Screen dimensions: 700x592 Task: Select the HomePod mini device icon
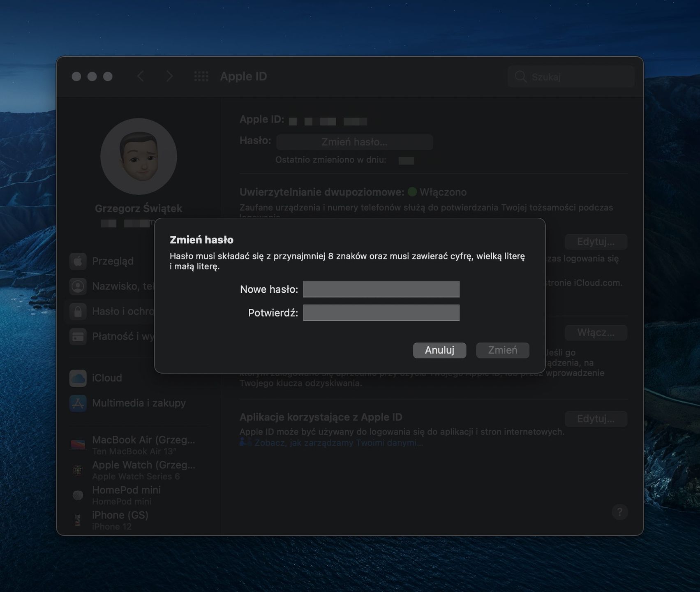78,495
